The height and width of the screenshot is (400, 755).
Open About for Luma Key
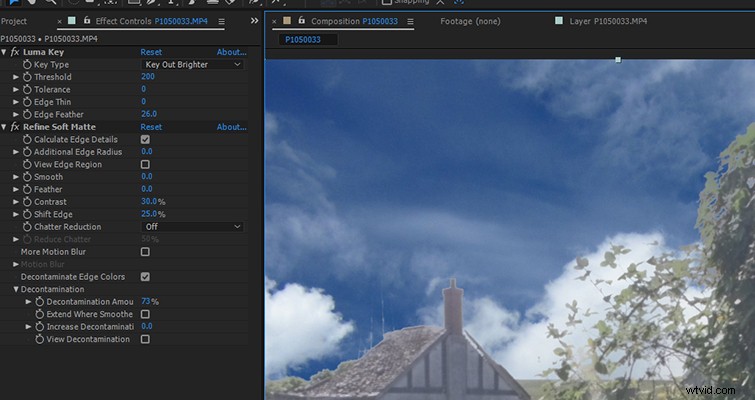pos(232,52)
